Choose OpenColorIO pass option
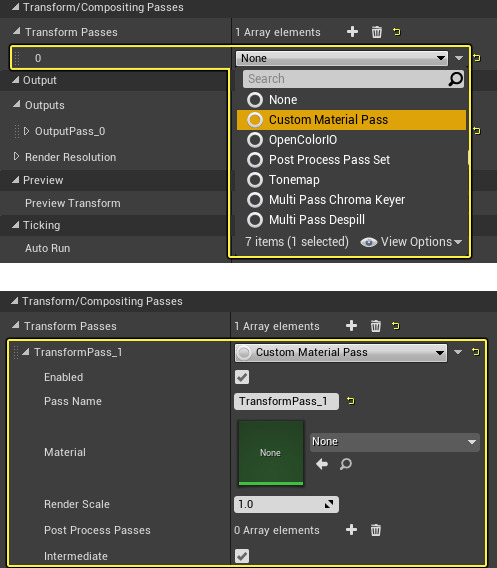Viewport: 497px width, 568px height. [x=351, y=140]
